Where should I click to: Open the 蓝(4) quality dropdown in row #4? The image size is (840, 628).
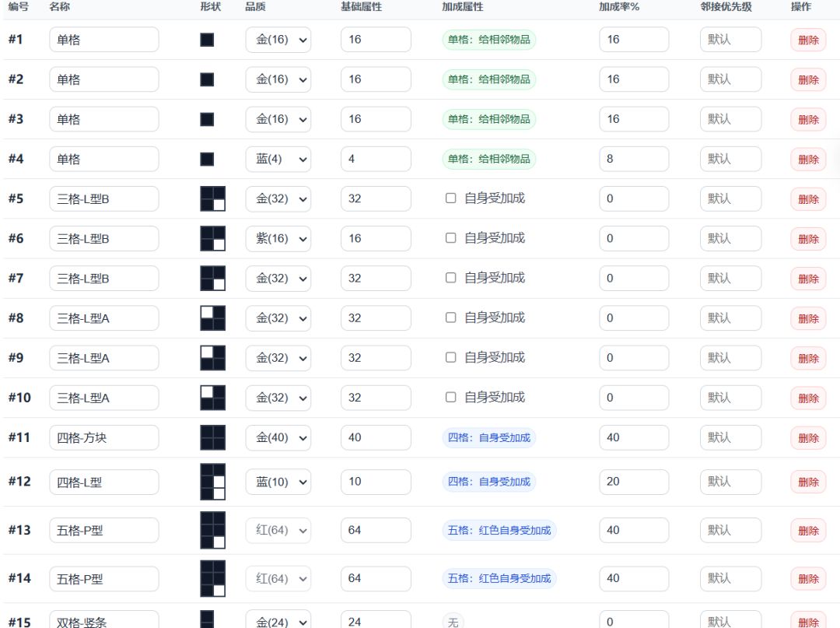point(278,160)
